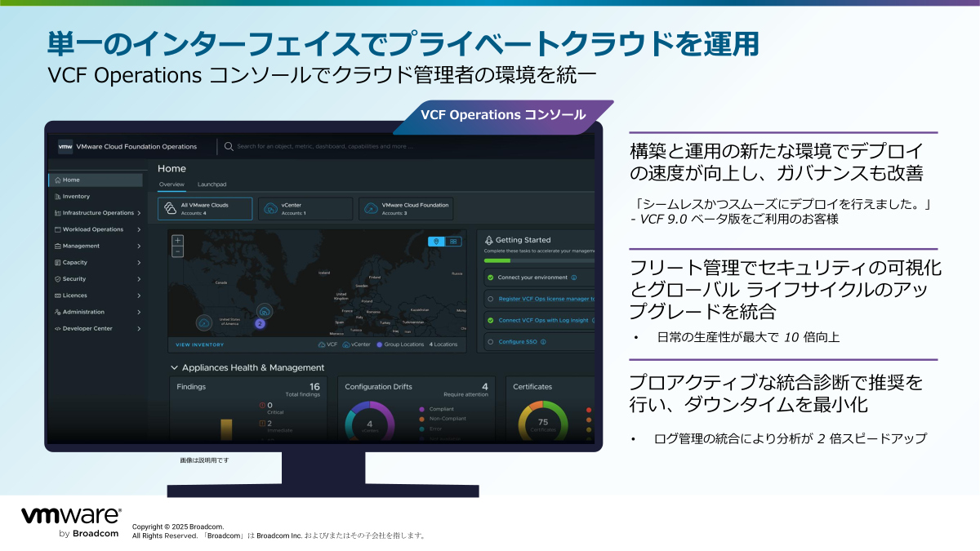Click info icon beside Configure SSO
Screen dimensions: 980x551
pos(542,342)
